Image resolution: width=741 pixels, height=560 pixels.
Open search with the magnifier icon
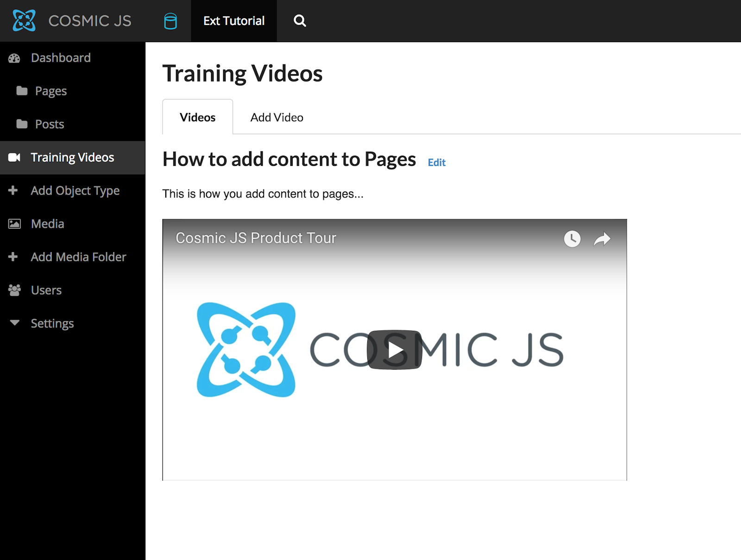coord(300,21)
